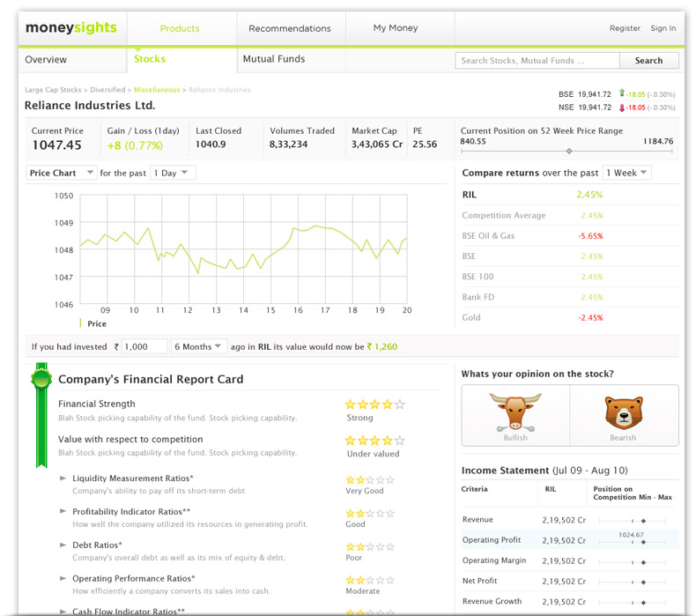Click the Bank FD returns row
696x616 pixels.
coord(570,297)
